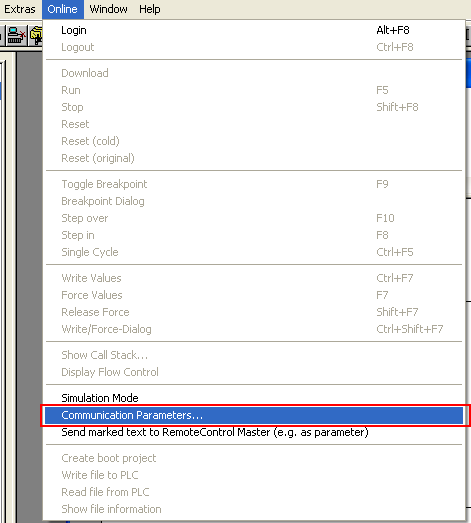Open the Help menu

pyautogui.click(x=150, y=9)
